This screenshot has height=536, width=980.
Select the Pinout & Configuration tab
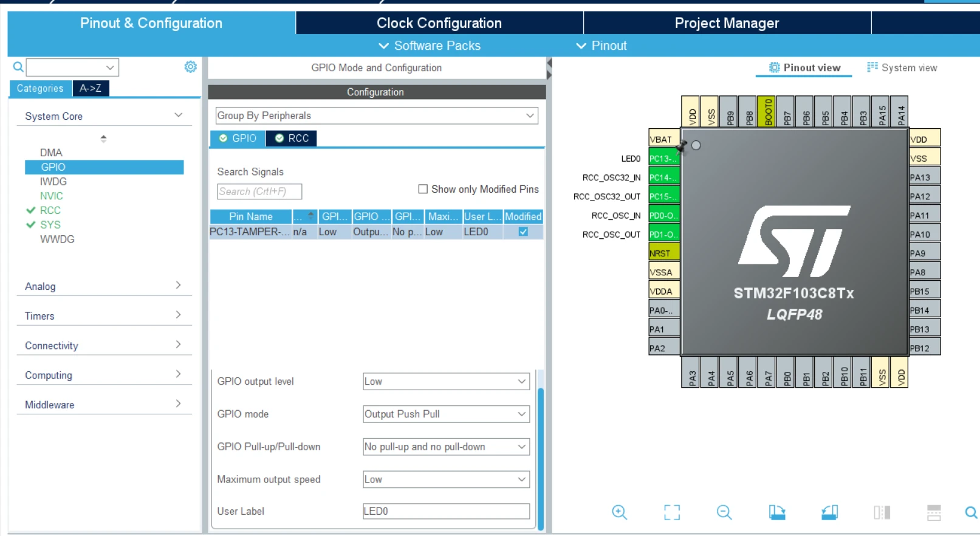(x=151, y=23)
